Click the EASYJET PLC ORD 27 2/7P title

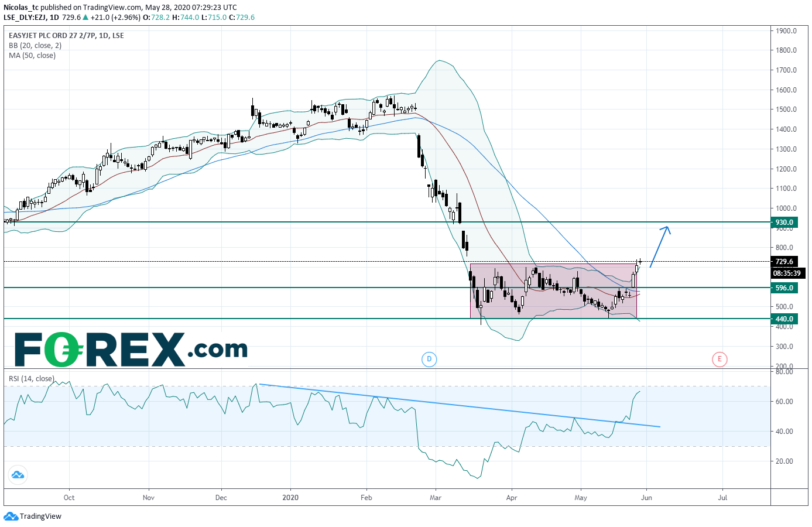66,36
